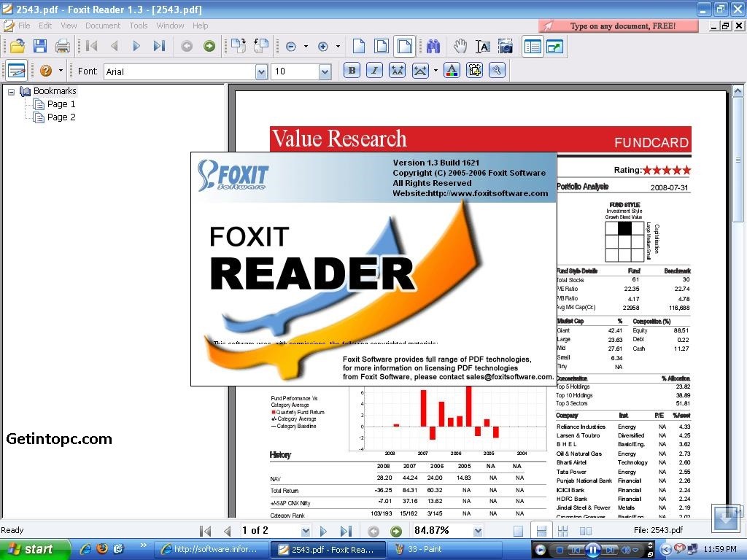Click the insert object icon beside text color
The height and width of the screenshot is (560, 747).
tap(474, 71)
